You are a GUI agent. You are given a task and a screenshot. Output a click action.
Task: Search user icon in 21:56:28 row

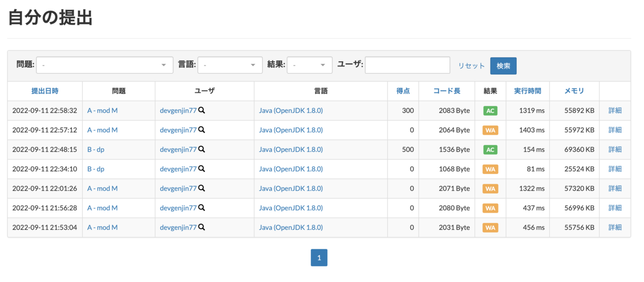pyautogui.click(x=202, y=208)
